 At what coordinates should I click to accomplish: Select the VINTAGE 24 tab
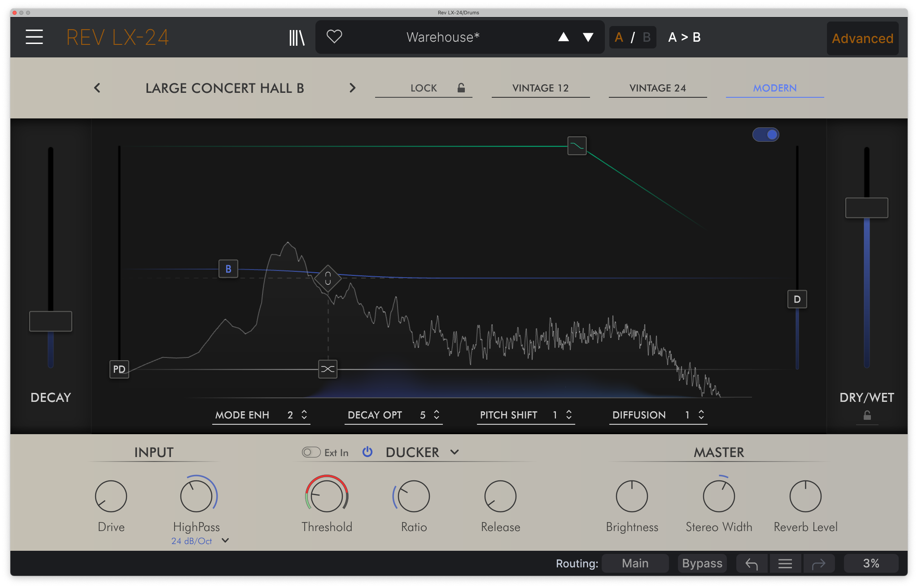pos(658,88)
